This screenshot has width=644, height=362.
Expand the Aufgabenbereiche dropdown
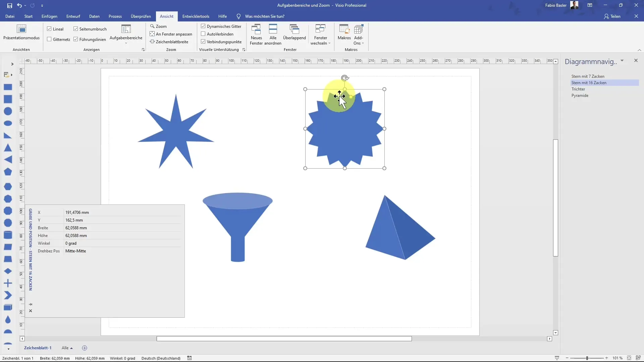(x=126, y=35)
